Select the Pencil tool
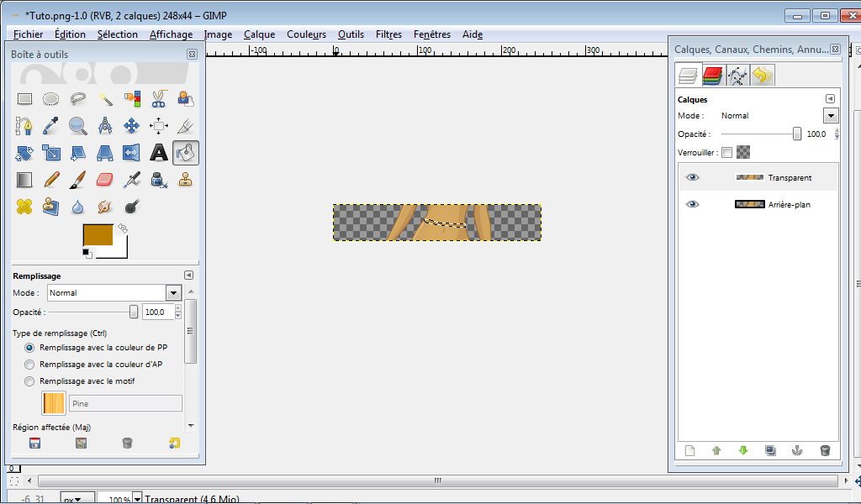Image resolution: width=861 pixels, height=504 pixels. point(51,179)
